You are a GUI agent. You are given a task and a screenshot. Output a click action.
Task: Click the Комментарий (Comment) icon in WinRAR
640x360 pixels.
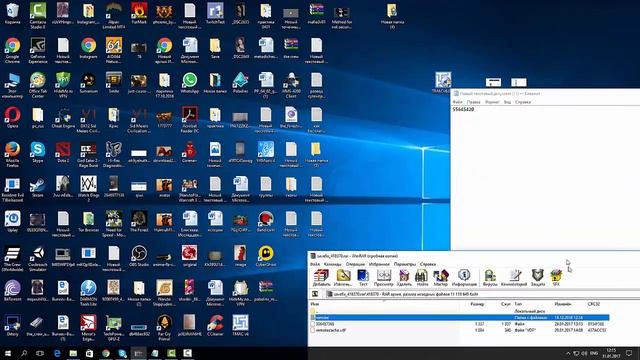[x=514, y=278]
